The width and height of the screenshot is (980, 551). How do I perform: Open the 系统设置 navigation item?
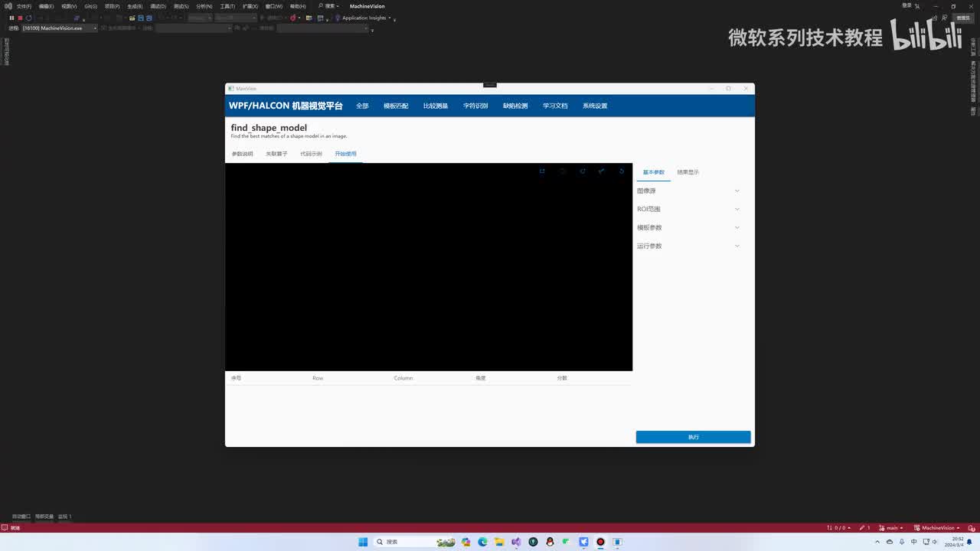pyautogui.click(x=595, y=106)
